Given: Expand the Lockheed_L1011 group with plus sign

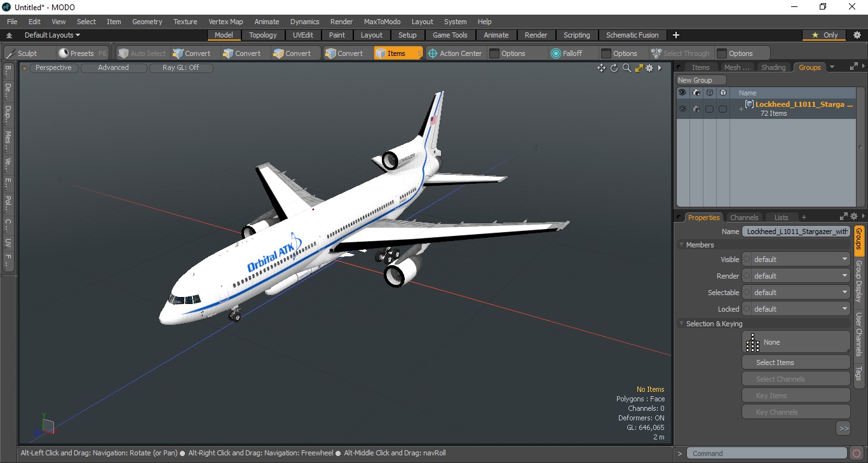Looking at the screenshot, I should [x=740, y=109].
